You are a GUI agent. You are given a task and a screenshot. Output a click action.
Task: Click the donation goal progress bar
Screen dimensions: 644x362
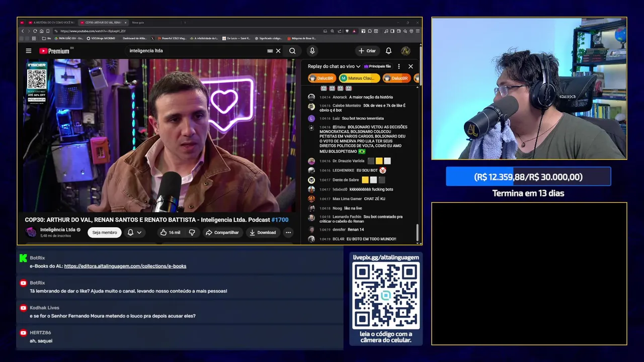coord(528,176)
